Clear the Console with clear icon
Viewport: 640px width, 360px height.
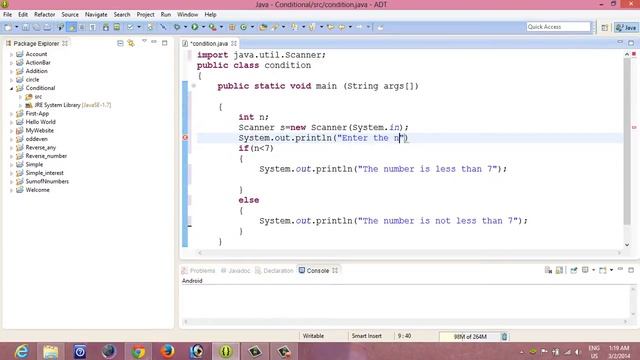click(x=548, y=270)
